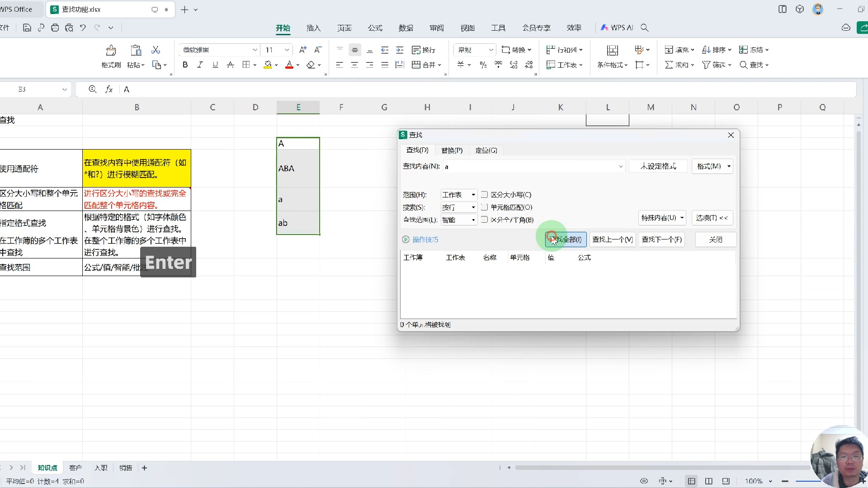Open the 格式(M) dropdown menu
This screenshot has height=488, width=868.
712,166
